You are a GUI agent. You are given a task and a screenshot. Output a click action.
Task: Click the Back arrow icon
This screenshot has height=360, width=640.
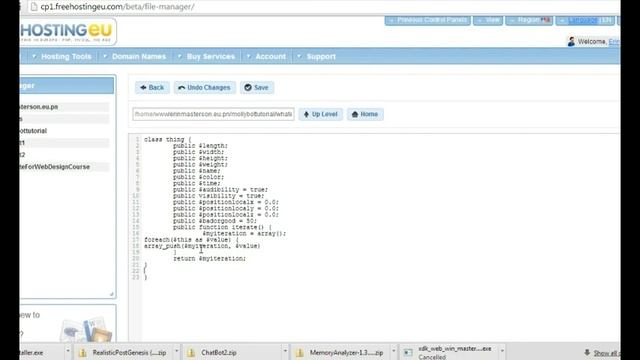tap(143, 87)
